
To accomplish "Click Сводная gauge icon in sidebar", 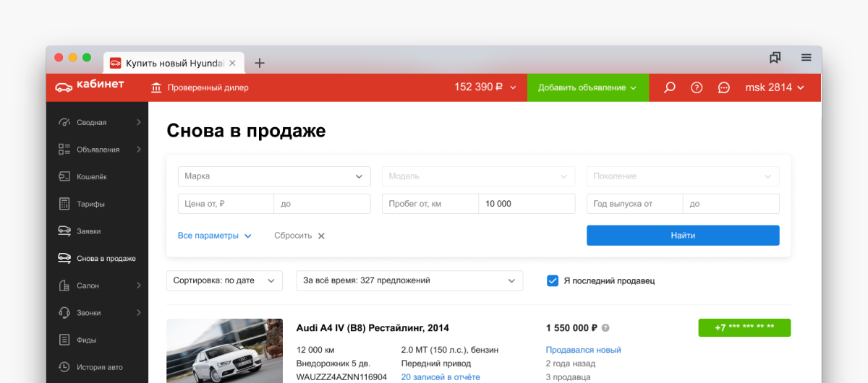I will point(64,122).
